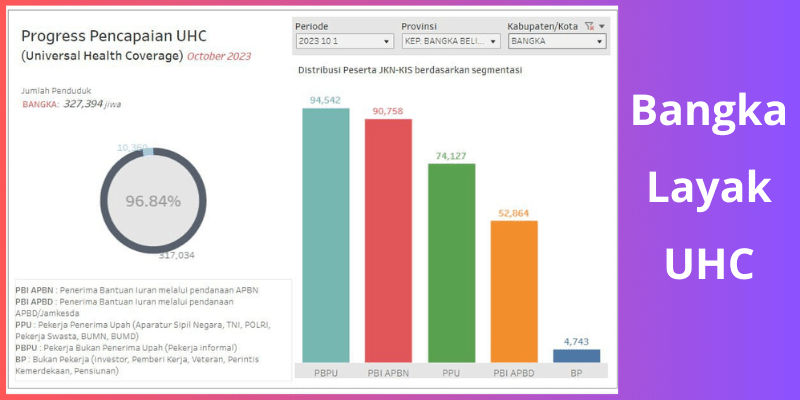Select the small blue BP bar
Image resolution: width=800 pixels, height=400 pixels.
pos(577,355)
